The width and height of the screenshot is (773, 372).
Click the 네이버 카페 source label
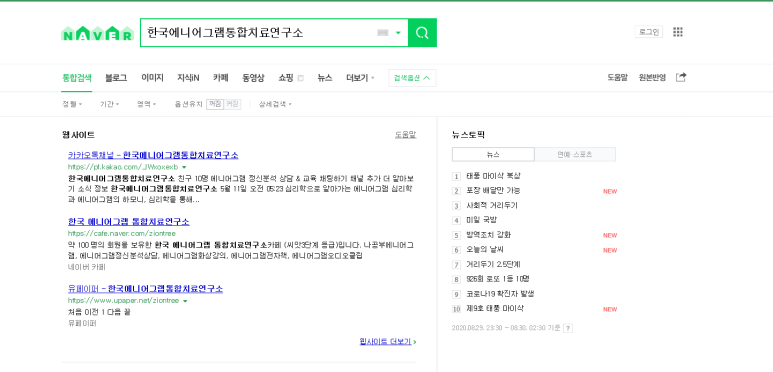[86, 267]
